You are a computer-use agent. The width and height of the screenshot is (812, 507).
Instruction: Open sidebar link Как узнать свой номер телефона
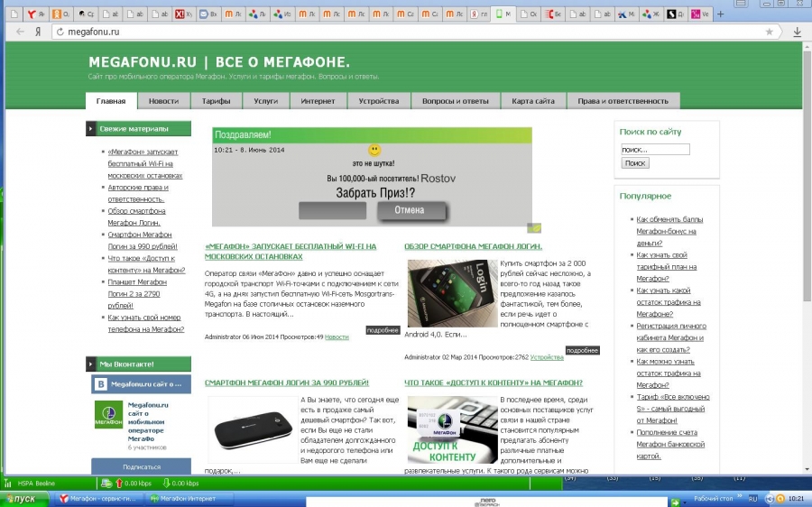point(145,323)
